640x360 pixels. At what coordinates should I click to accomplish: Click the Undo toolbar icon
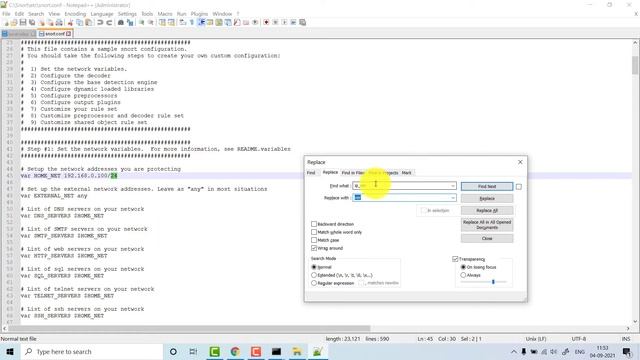tap(100, 22)
